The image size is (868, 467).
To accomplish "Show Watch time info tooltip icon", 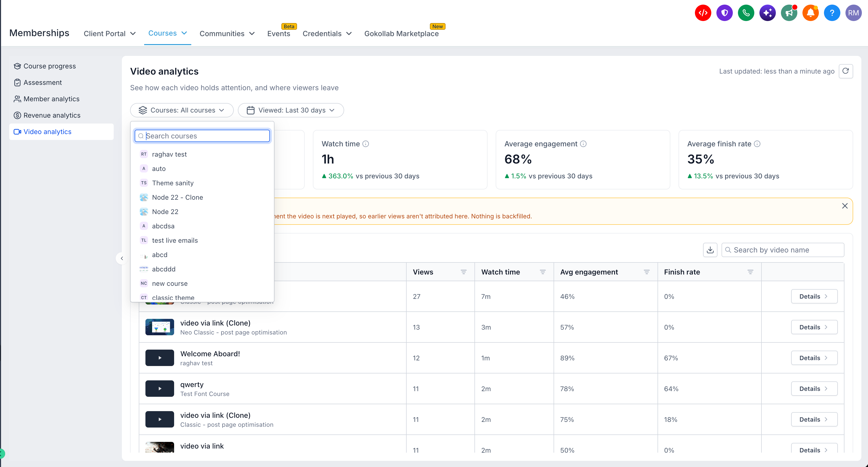I will point(366,144).
